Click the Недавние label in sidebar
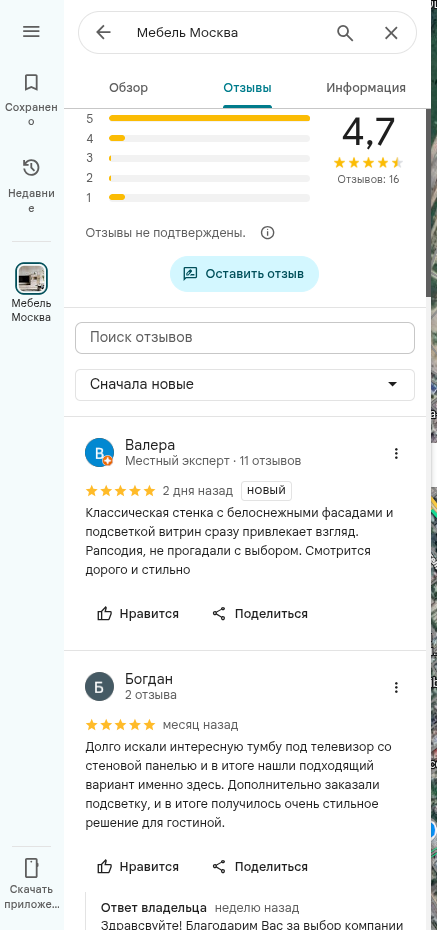The width and height of the screenshot is (437, 930). point(31,200)
